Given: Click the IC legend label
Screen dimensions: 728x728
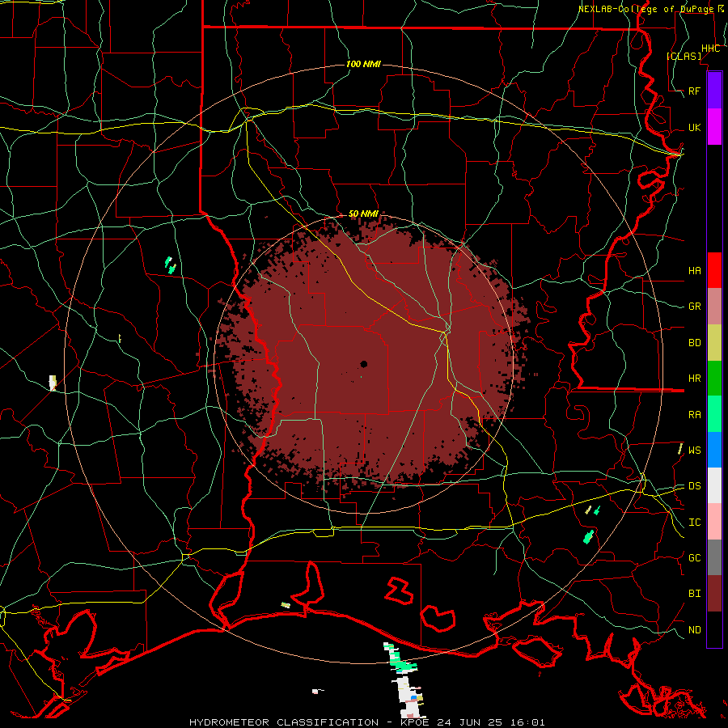Looking at the screenshot, I should coord(694,523).
